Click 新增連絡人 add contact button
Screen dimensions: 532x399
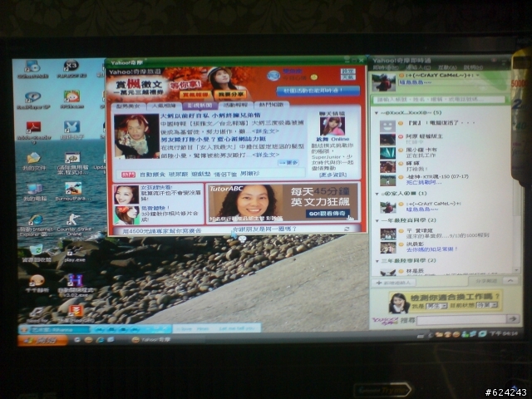click(x=394, y=283)
